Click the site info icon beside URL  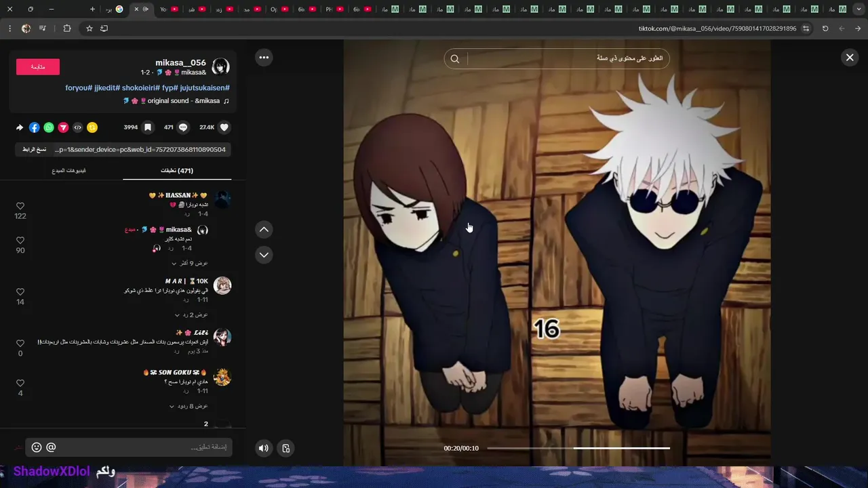coord(806,28)
